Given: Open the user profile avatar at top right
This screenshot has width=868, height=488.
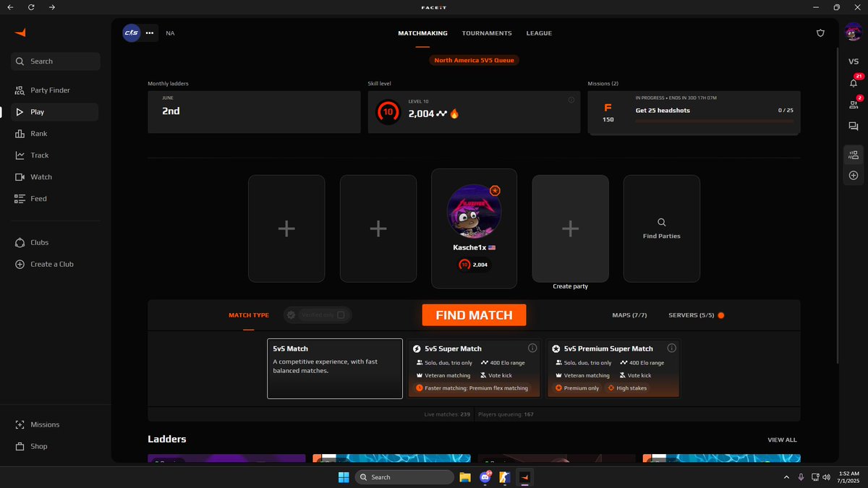Looking at the screenshot, I should pyautogui.click(x=854, y=33).
